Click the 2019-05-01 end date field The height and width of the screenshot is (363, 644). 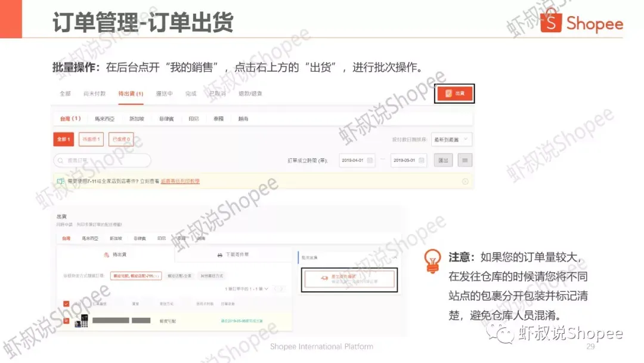[408, 161]
